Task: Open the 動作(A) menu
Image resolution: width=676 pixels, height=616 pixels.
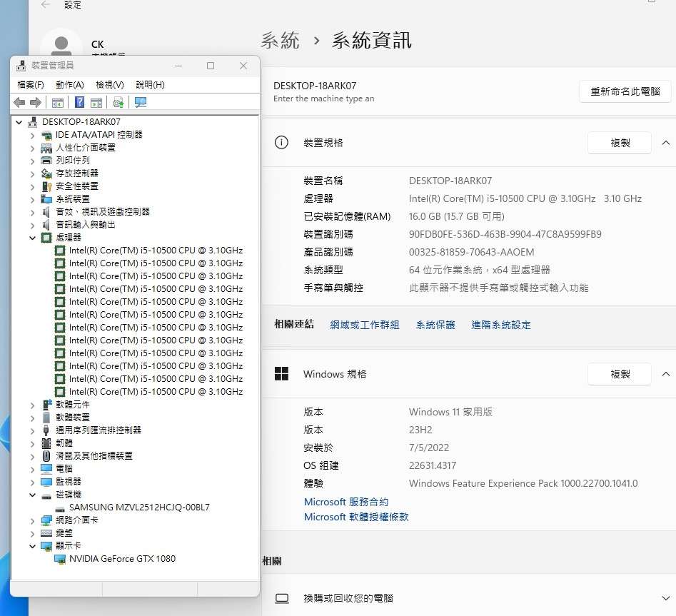Action: coord(70,85)
